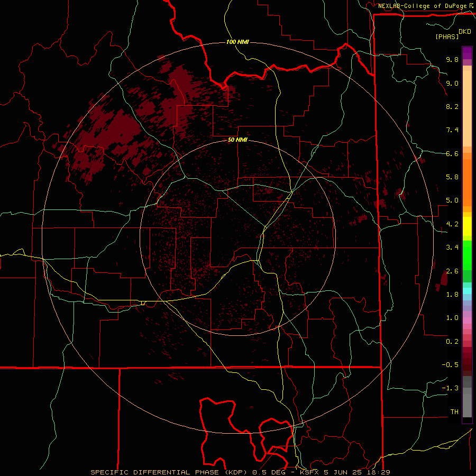Click the 18:29 timestamp in the caption

[378, 472]
